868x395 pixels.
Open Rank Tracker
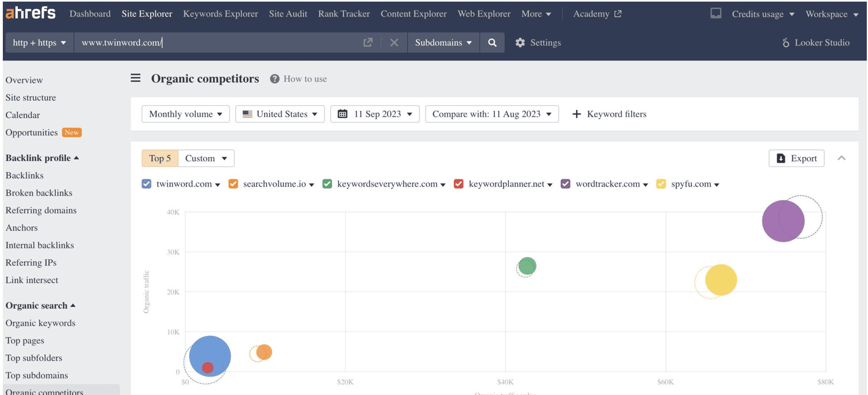(344, 14)
